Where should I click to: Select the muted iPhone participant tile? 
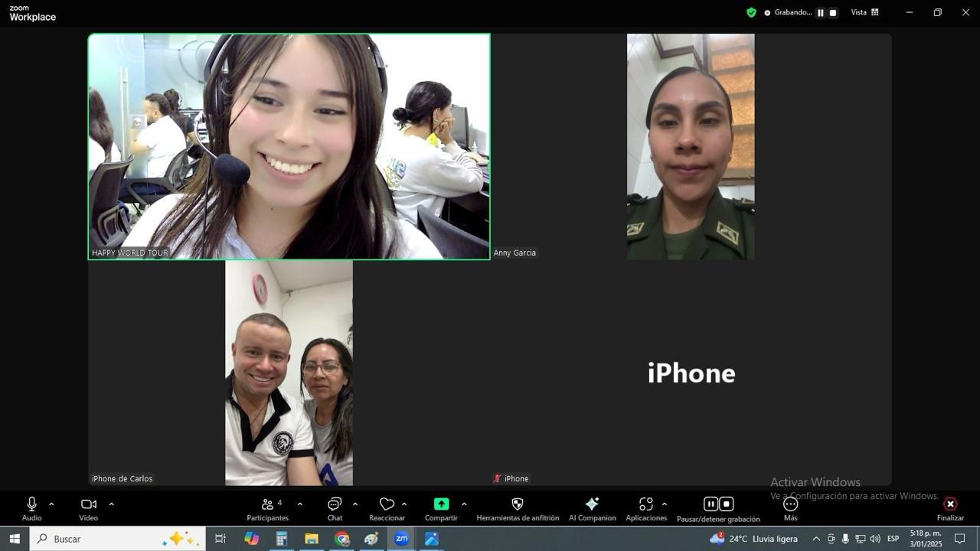(691, 373)
